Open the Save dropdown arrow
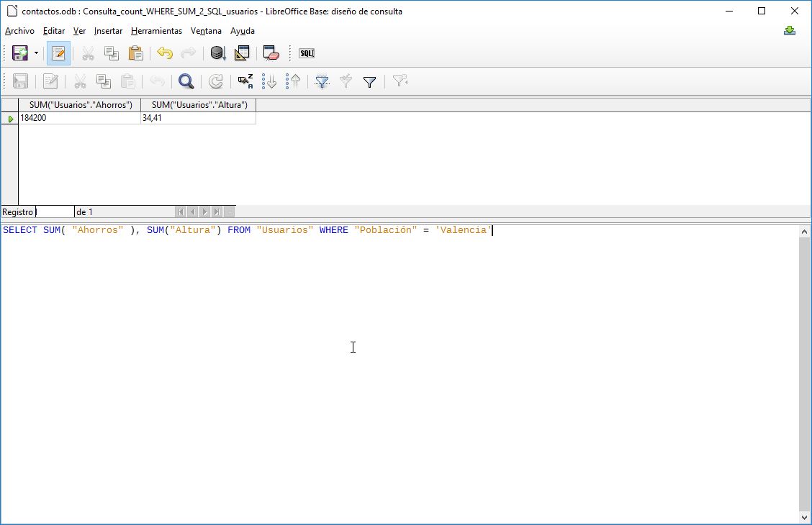The image size is (812, 525). pos(35,52)
